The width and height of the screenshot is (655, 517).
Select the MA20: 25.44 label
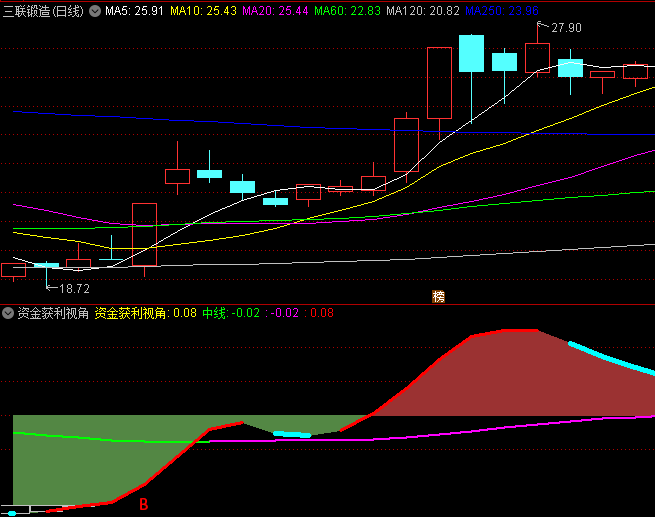tap(275, 11)
